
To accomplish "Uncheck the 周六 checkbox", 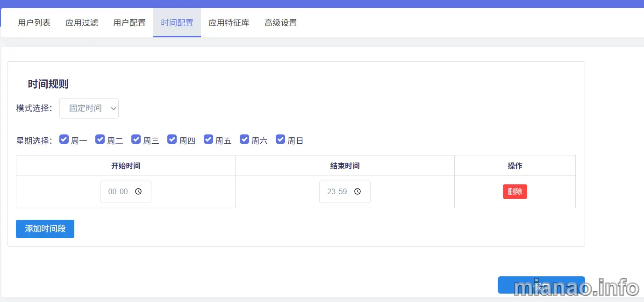I will (x=244, y=139).
